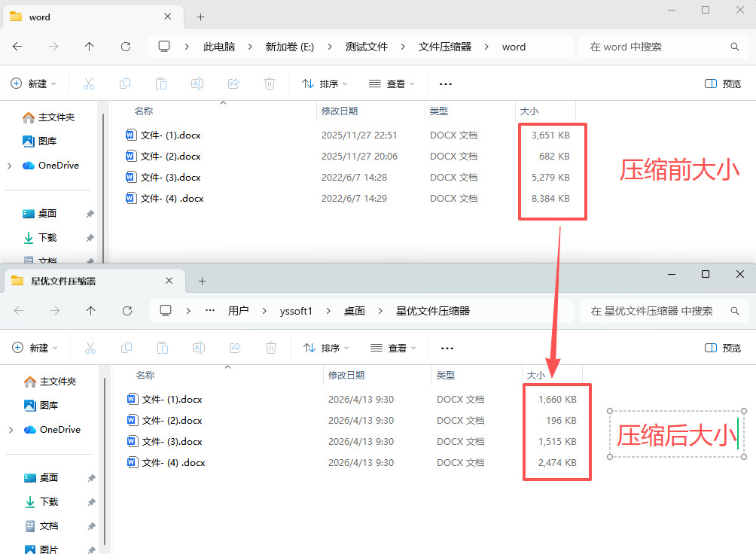
Task: Open 新建 dropdown in 星优文件压缩器 window
Action: [x=35, y=348]
